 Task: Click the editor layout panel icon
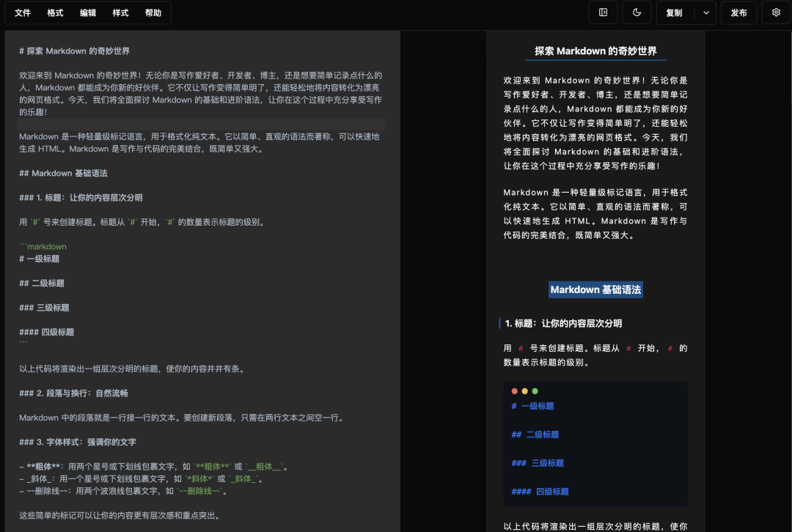604,12
